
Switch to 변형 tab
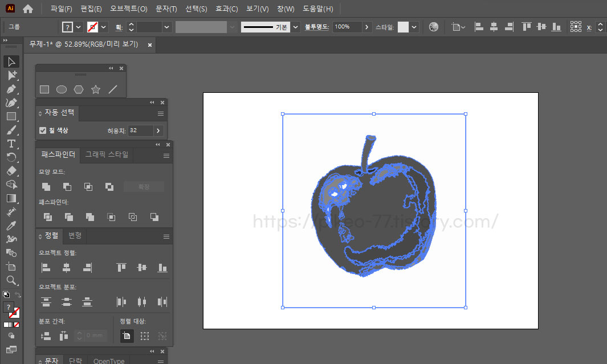75,235
